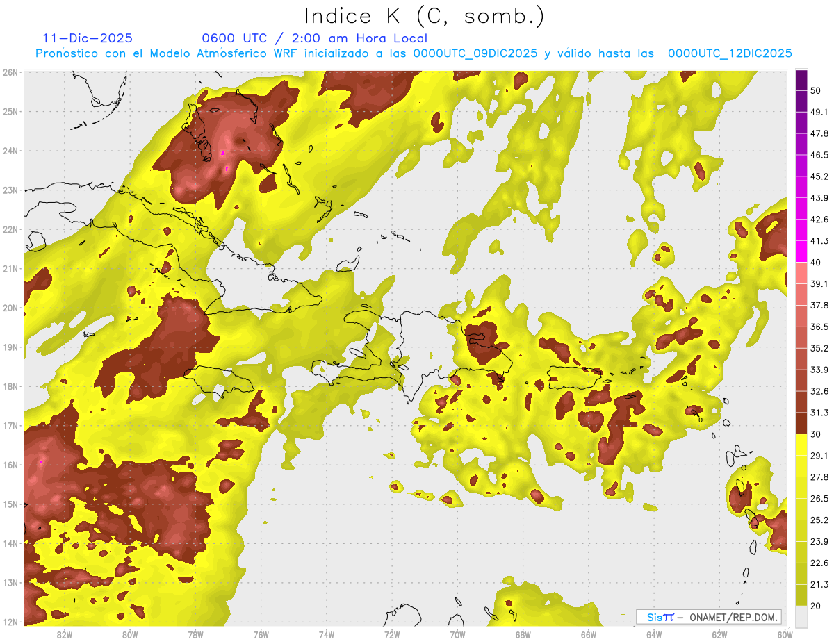Click the initialization stamp '0000UTC_09DIC2025'
This screenshot has width=834, height=644.
click(x=475, y=53)
